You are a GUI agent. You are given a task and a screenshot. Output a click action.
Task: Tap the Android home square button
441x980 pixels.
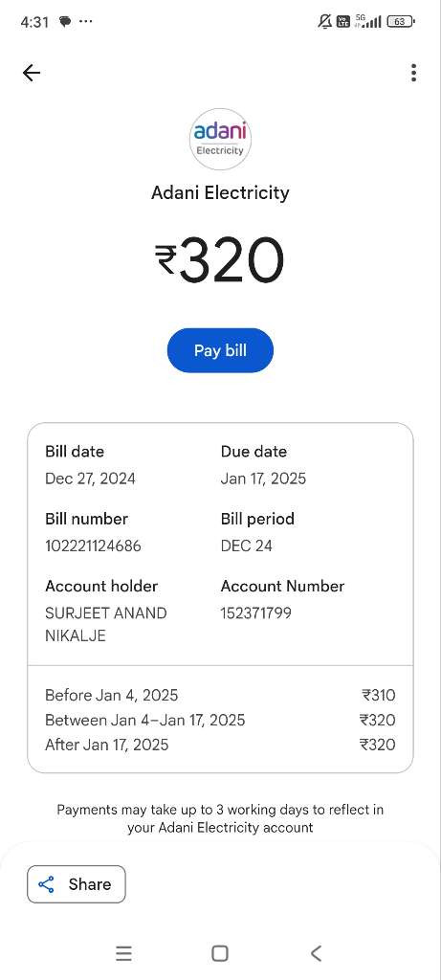[x=220, y=953]
